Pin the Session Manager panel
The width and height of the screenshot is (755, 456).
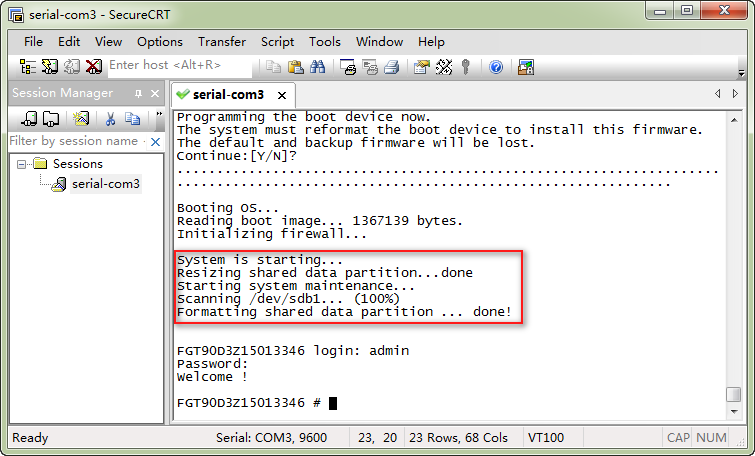tap(138, 93)
